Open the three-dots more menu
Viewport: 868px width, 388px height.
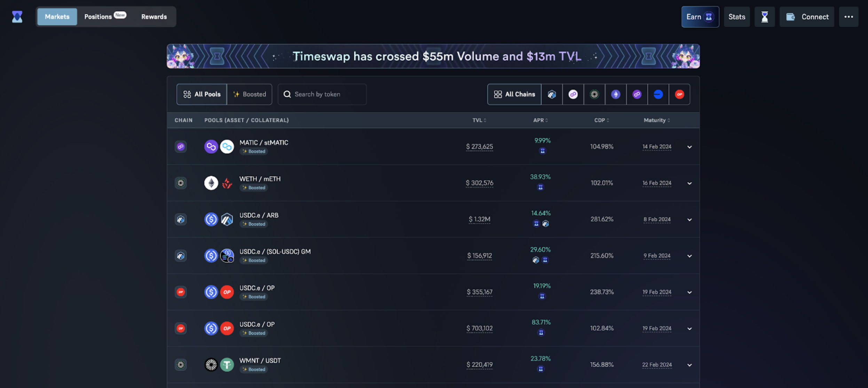(x=848, y=17)
